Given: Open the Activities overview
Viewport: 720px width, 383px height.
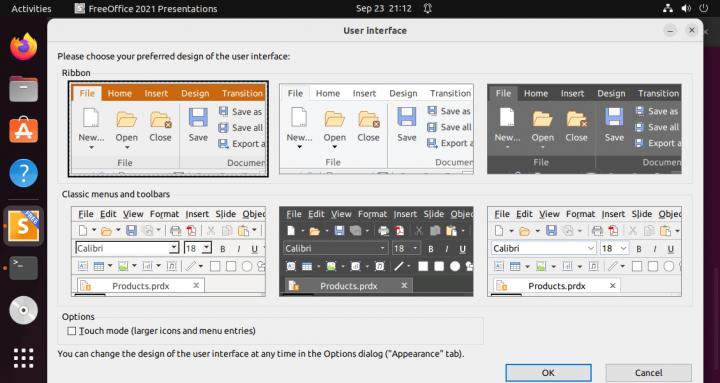Looking at the screenshot, I should [31, 9].
